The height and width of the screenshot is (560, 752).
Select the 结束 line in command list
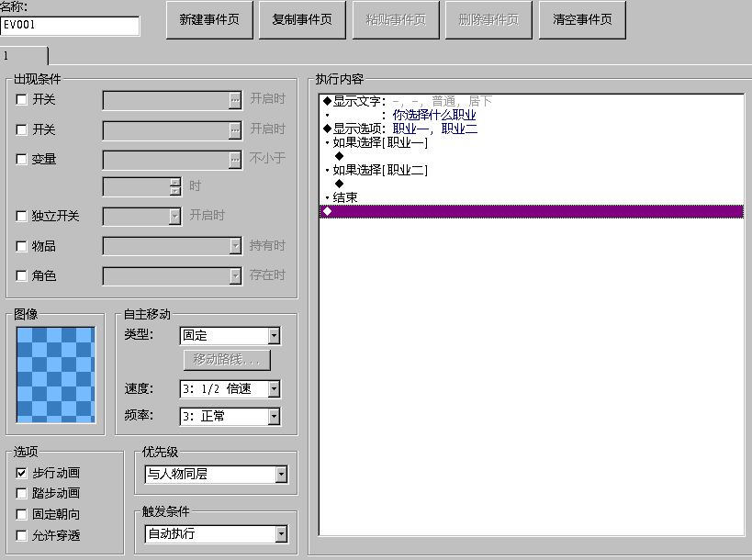[x=532, y=197]
